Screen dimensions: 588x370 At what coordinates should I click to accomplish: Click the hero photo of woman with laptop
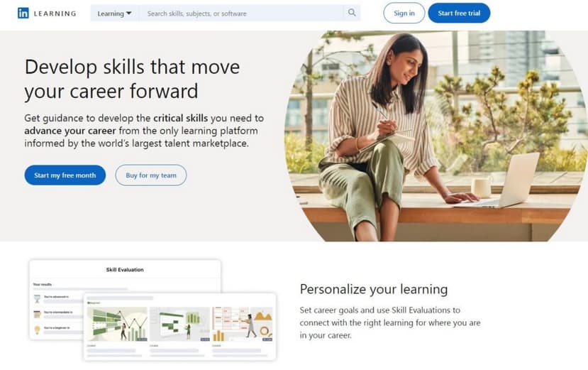[436, 136]
